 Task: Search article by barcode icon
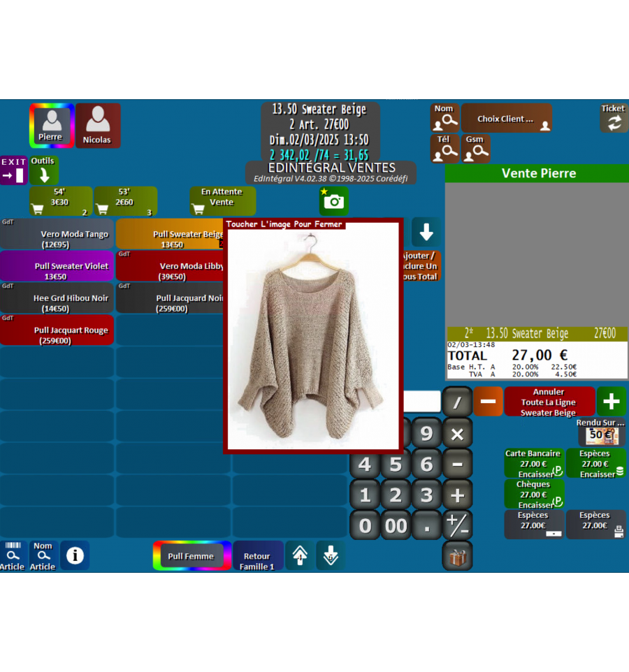click(13, 556)
